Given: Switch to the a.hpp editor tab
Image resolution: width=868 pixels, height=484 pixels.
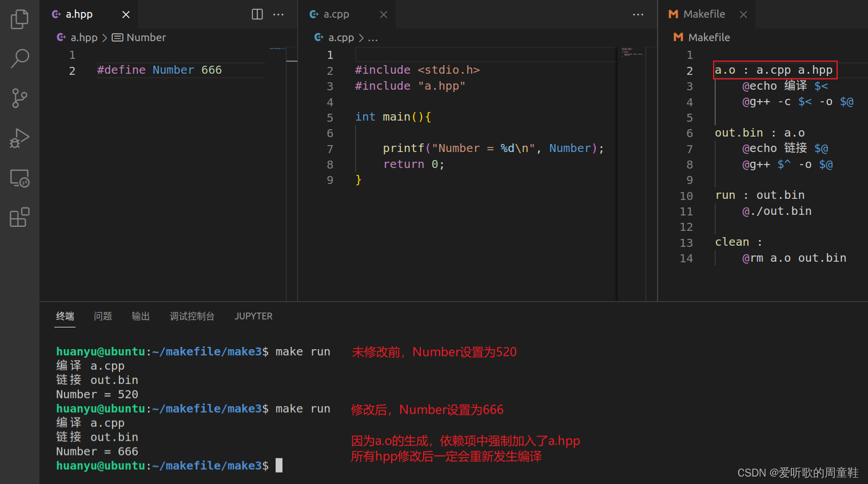Looking at the screenshot, I should click(89, 14).
